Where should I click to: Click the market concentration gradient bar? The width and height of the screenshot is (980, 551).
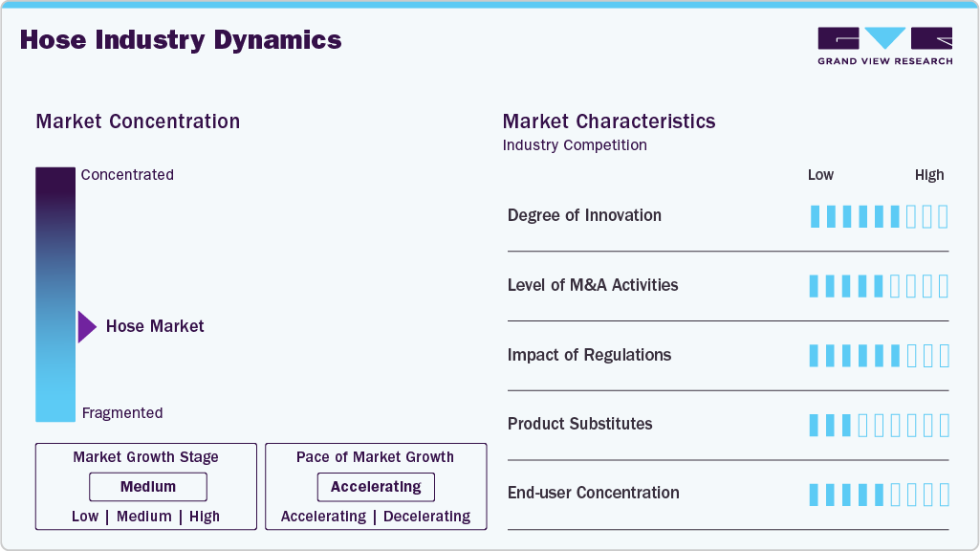click(55, 295)
